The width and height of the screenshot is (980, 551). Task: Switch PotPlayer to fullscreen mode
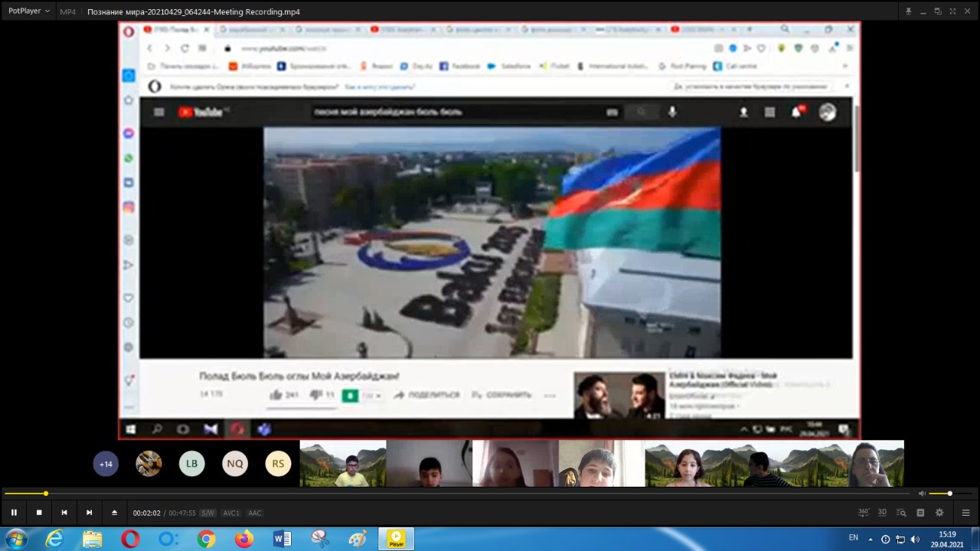click(952, 11)
